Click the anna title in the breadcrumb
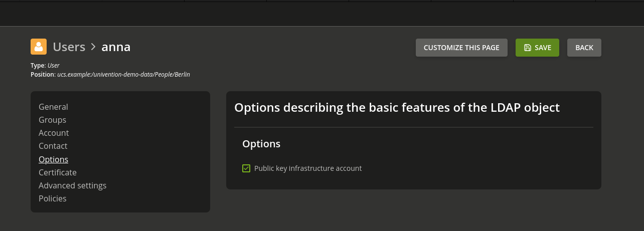644x231 pixels. click(116, 47)
